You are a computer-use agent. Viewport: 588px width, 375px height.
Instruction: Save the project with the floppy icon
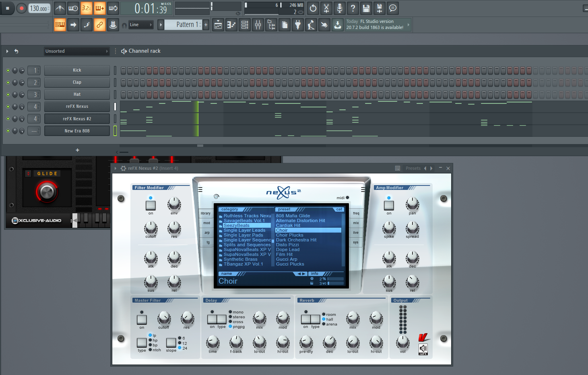point(366,8)
